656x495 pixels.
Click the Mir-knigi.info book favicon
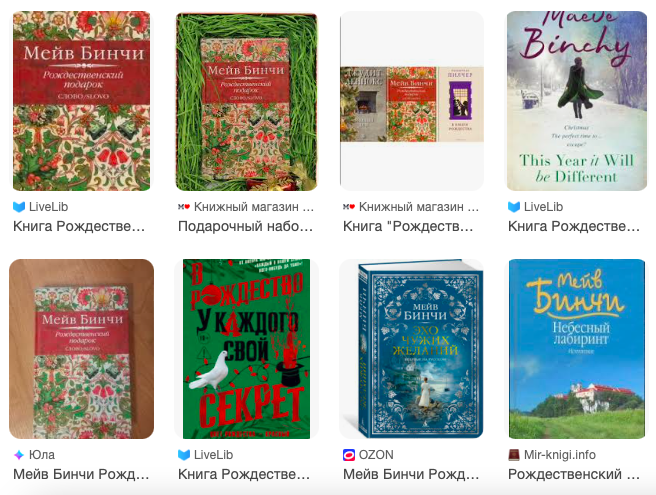[514, 455]
